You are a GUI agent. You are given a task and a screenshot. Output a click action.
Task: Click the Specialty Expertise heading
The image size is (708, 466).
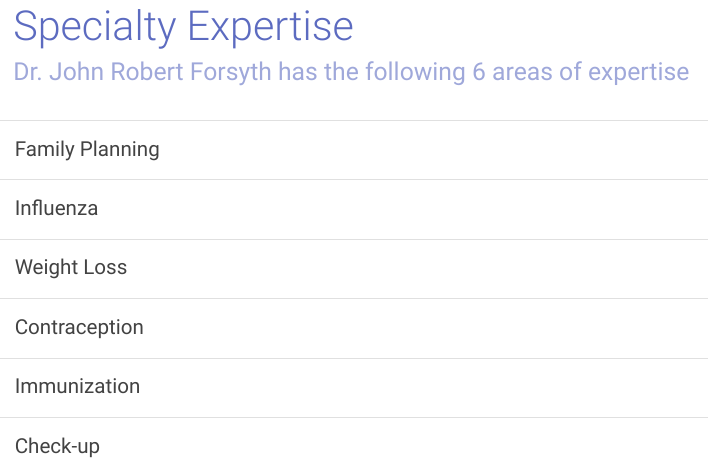point(183,27)
